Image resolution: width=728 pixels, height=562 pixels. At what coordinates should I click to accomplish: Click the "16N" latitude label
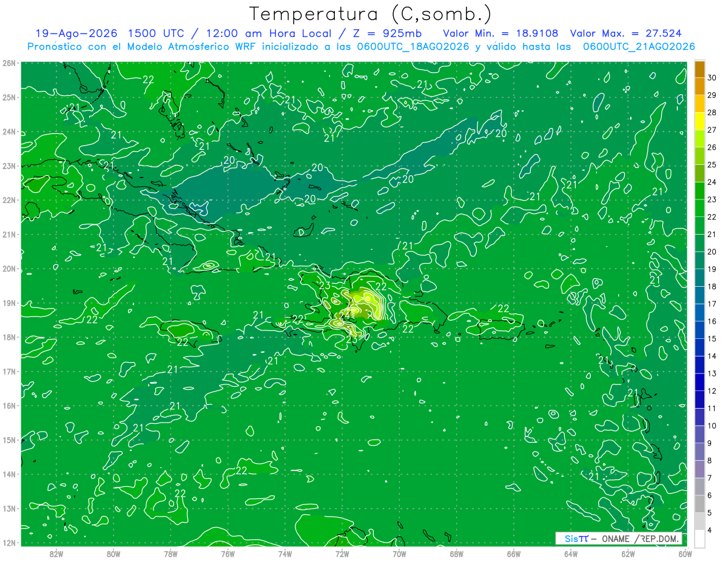(9, 406)
